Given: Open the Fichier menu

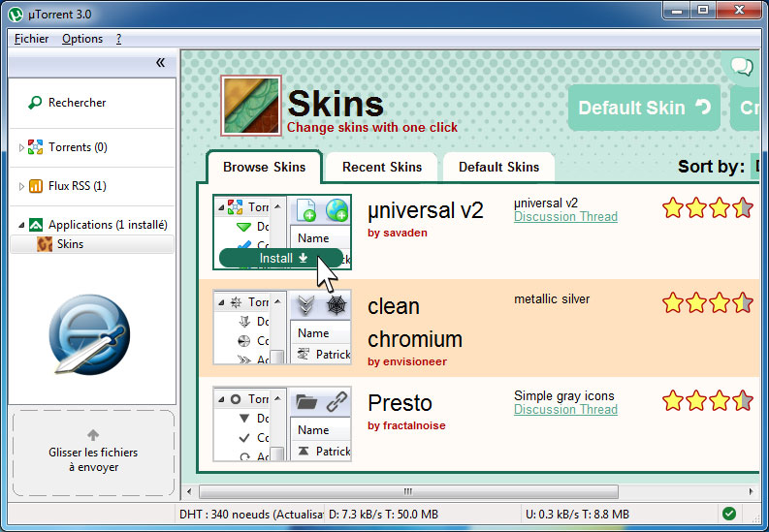Looking at the screenshot, I should tap(31, 39).
